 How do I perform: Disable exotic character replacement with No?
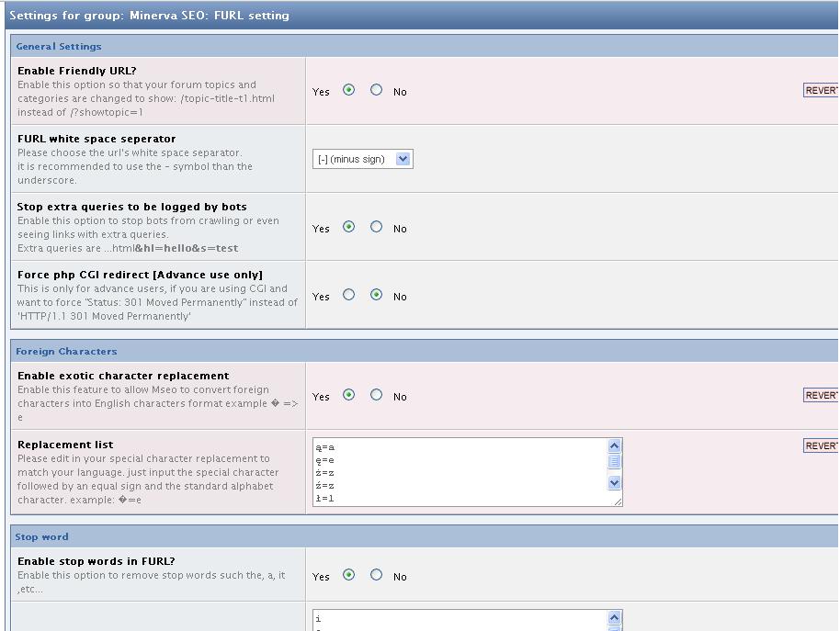pyautogui.click(x=376, y=395)
